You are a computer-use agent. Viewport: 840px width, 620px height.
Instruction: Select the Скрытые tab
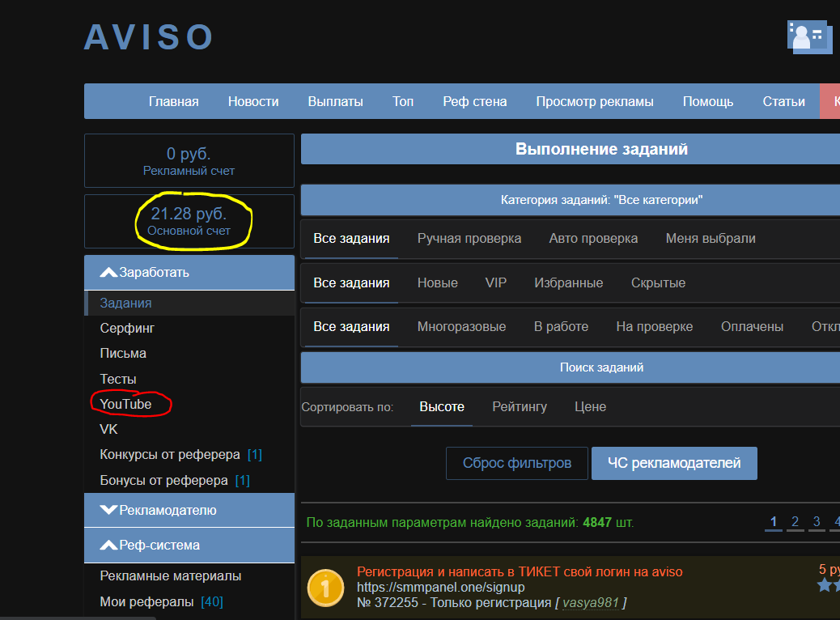click(x=658, y=282)
